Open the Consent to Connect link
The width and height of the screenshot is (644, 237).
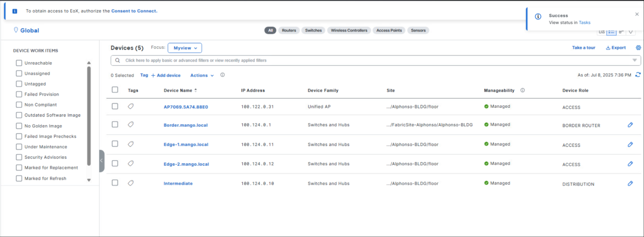[x=135, y=11]
